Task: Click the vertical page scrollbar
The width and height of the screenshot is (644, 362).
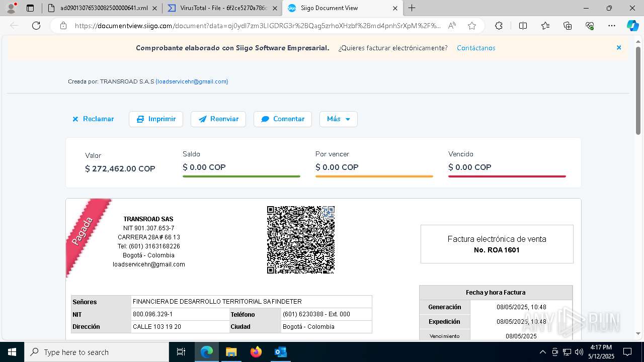Action: pos(638,90)
